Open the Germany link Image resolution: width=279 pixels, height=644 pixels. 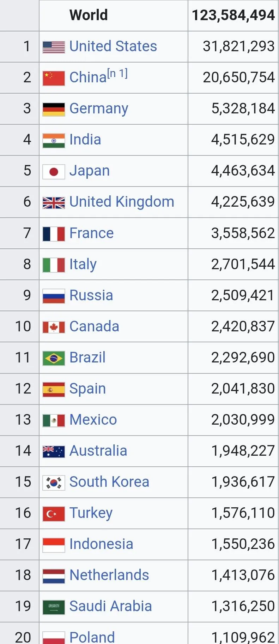(99, 108)
